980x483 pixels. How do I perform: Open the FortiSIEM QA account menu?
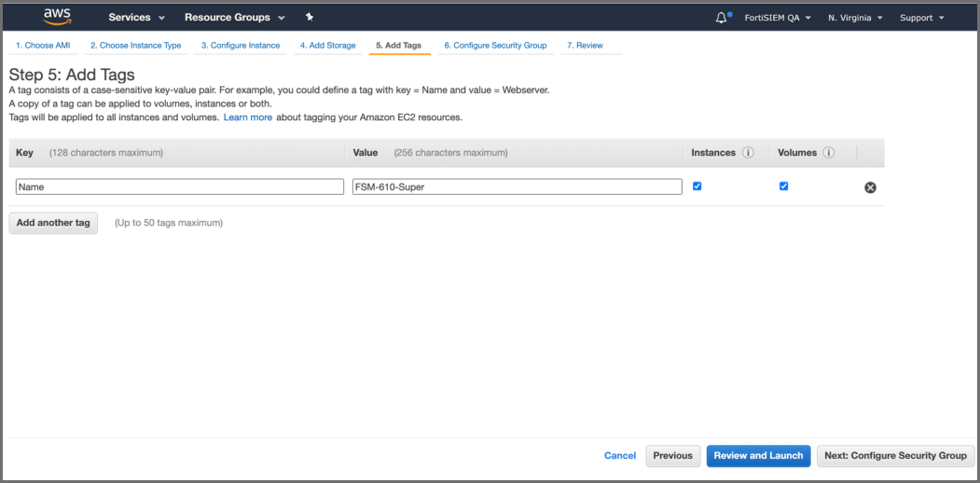(x=778, y=18)
